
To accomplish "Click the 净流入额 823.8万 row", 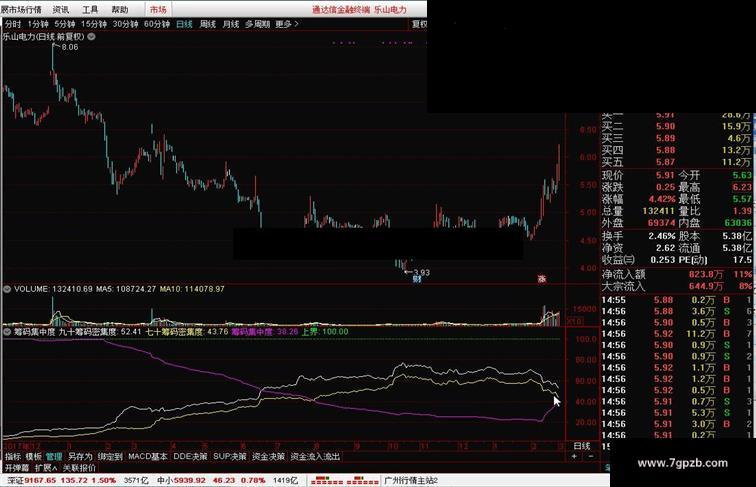I will [x=677, y=274].
